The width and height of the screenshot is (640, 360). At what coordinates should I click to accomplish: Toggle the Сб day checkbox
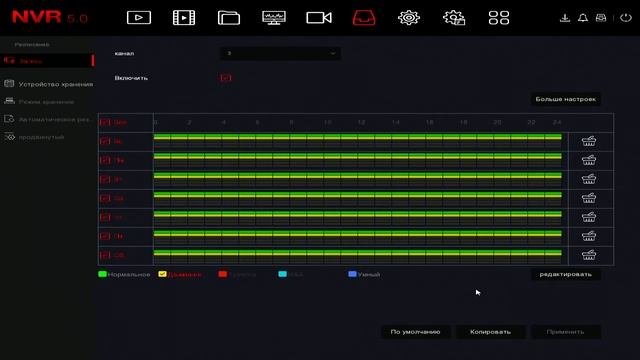(105, 255)
